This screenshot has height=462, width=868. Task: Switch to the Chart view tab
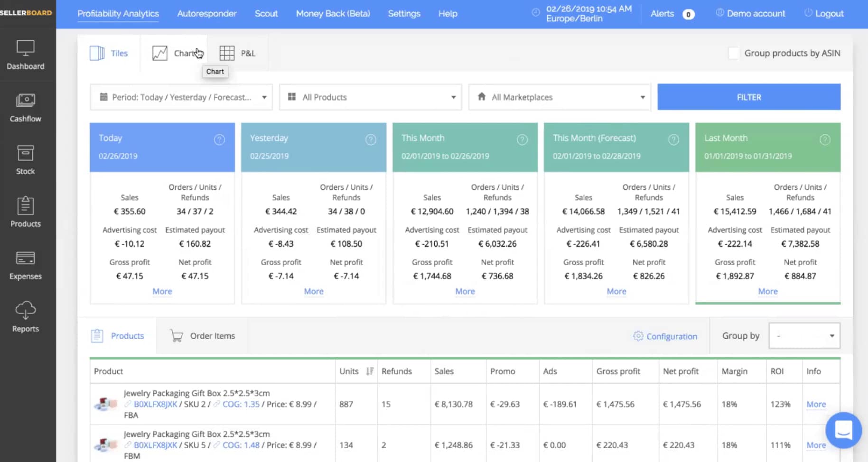pos(175,53)
